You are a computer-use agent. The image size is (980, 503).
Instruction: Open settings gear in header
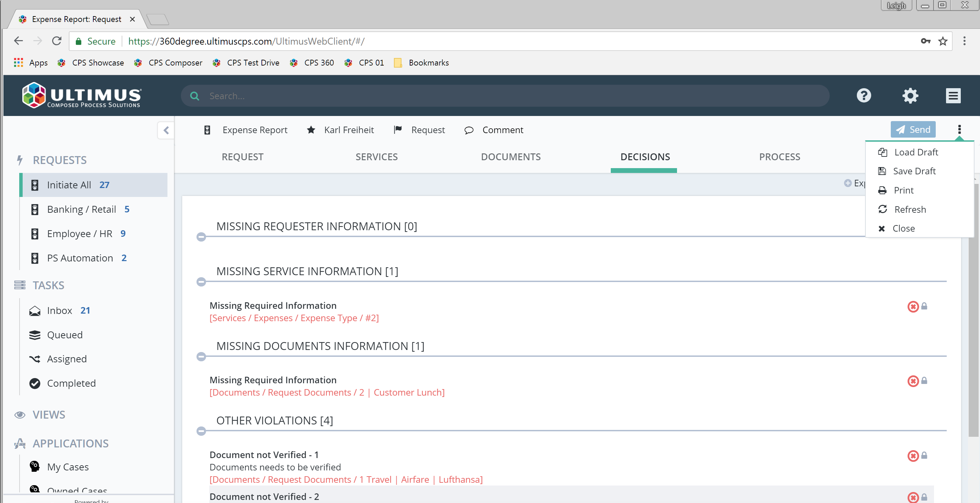coord(910,95)
